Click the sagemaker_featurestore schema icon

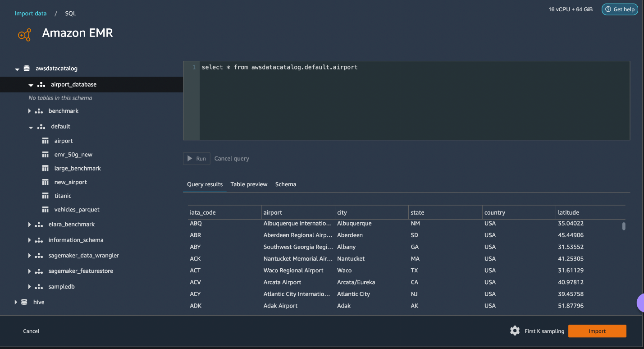tap(39, 271)
